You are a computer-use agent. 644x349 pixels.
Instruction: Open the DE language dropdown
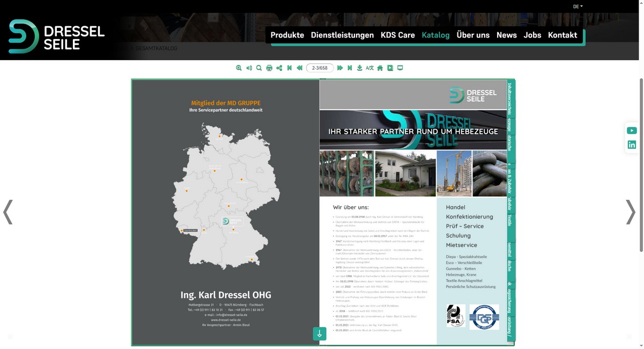click(x=578, y=6)
